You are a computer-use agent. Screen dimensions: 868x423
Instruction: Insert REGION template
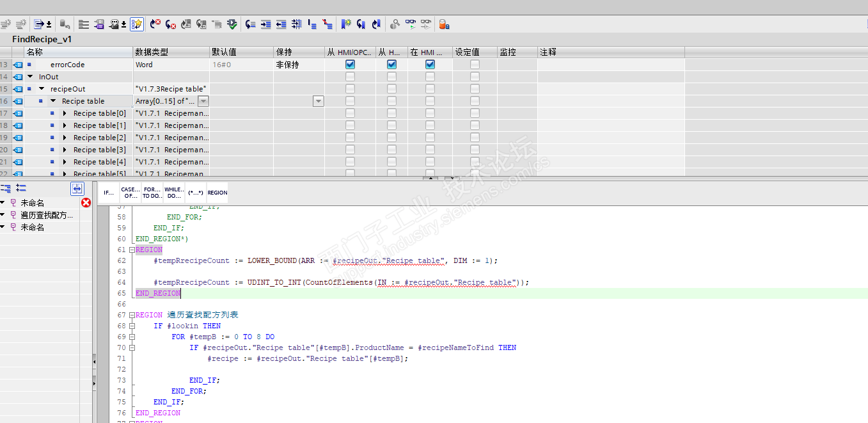tap(217, 192)
